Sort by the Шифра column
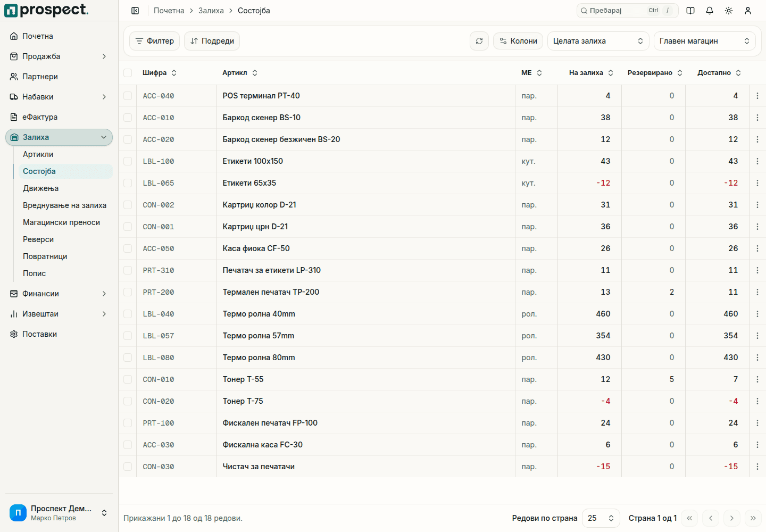Screen dimensions: 766x532 [160, 73]
